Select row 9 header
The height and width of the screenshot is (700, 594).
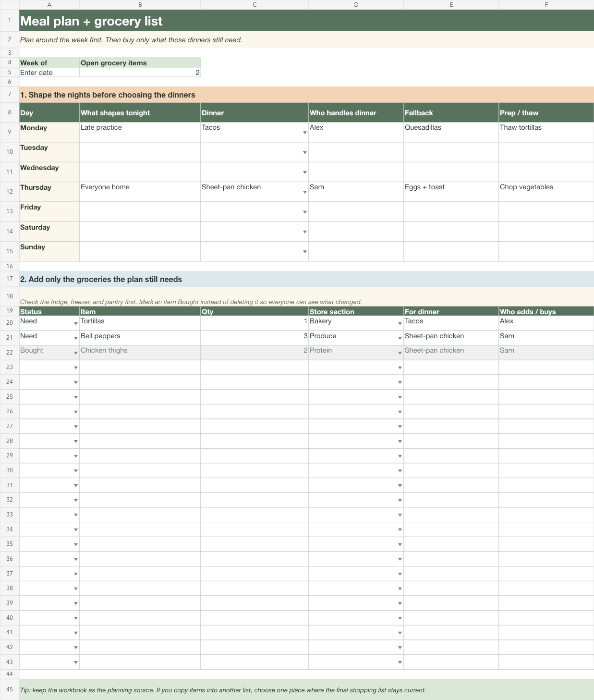click(x=10, y=132)
